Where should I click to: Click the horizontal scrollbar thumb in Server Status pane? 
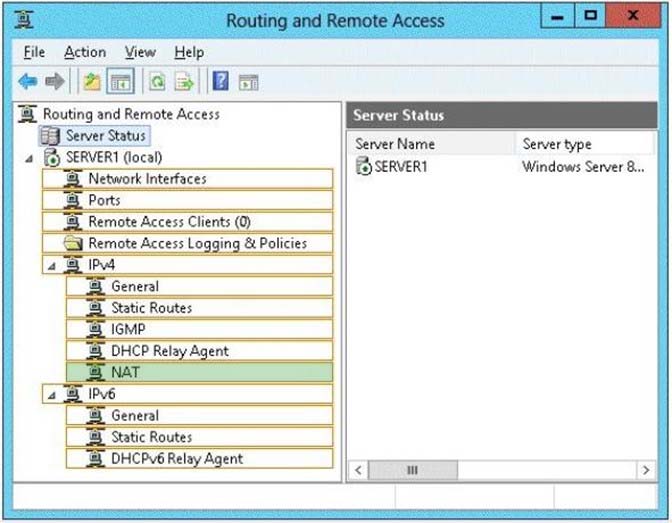[412, 470]
